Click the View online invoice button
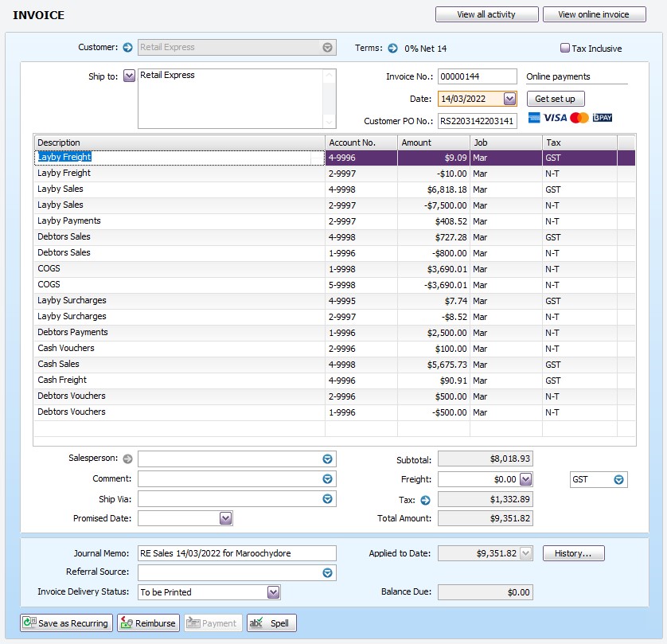667x644 pixels. pos(594,14)
